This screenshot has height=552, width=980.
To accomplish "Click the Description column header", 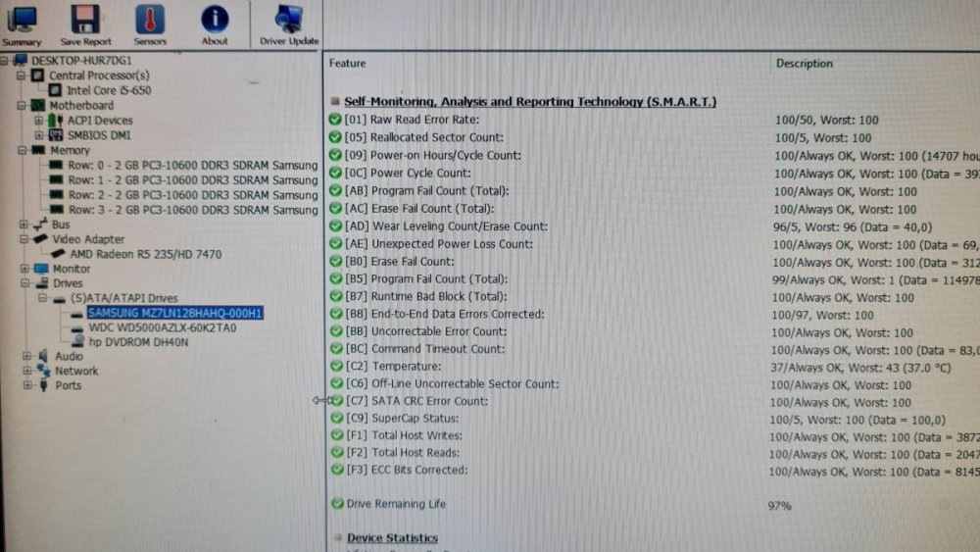I will point(804,64).
